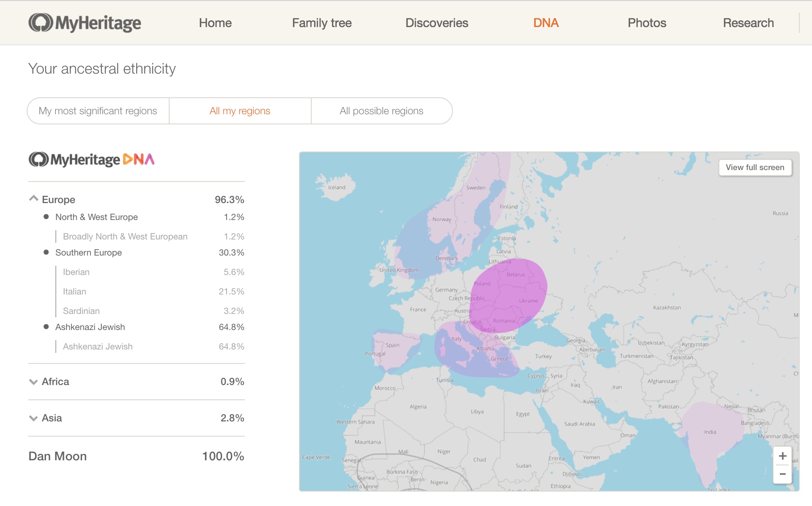Go to the Discoveries menu item
812x506 pixels.
click(x=436, y=23)
